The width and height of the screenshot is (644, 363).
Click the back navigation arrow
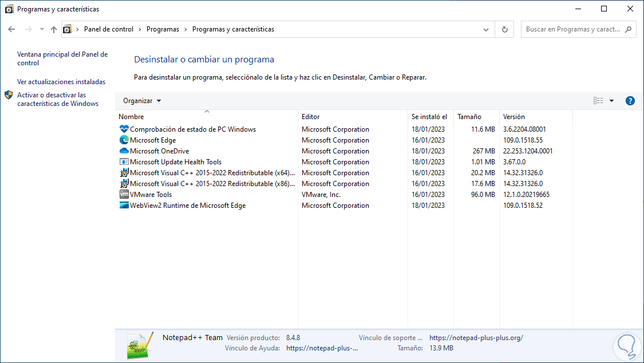[x=11, y=29]
